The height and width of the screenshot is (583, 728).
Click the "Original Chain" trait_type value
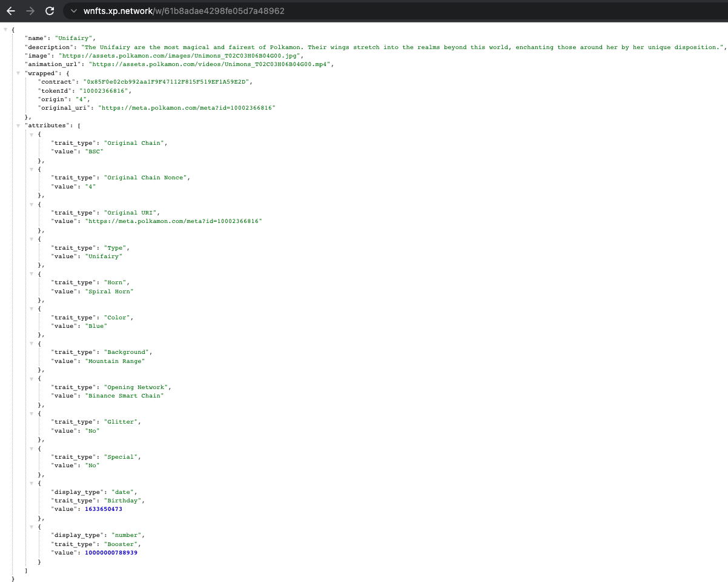[x=135, y=143]
